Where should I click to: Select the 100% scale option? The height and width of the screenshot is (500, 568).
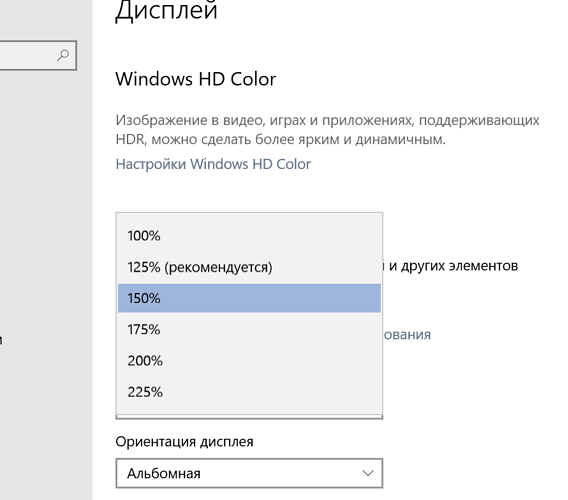[249, 236]
